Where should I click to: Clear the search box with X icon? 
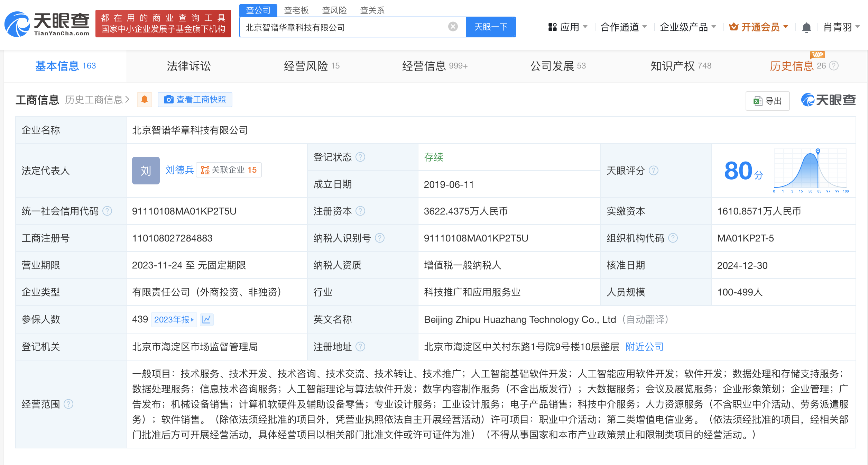tap(453, 27)
